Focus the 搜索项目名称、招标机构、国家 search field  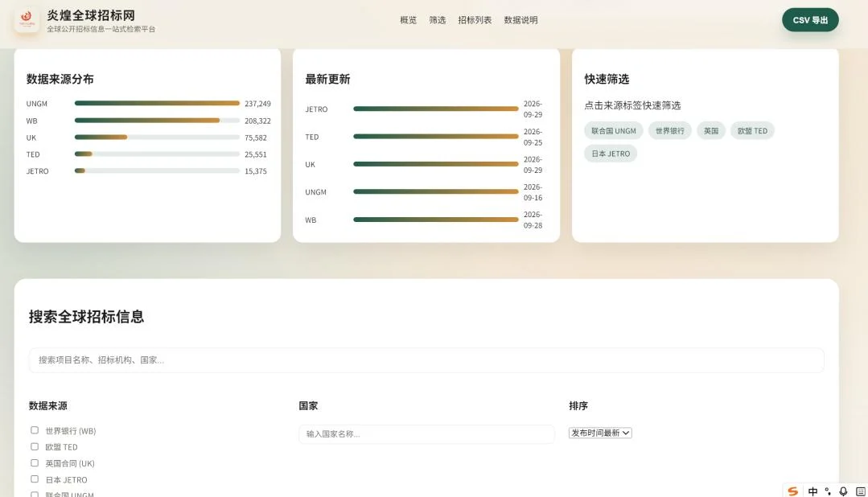point(426,360)
